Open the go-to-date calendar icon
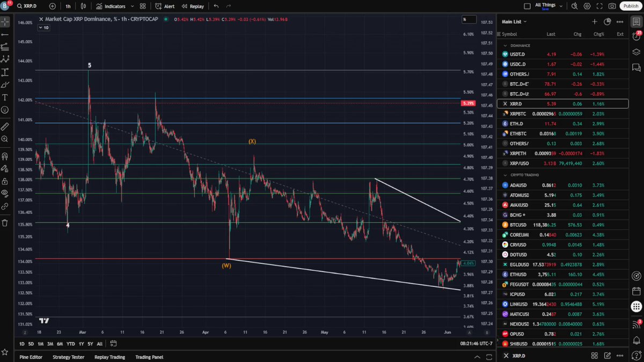The width and height of the screenshot is (644, 362). pos(114,344)
